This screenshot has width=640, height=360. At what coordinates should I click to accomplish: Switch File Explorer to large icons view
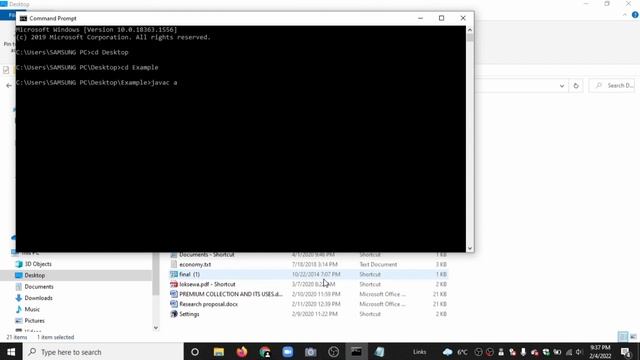pos(633,336)
